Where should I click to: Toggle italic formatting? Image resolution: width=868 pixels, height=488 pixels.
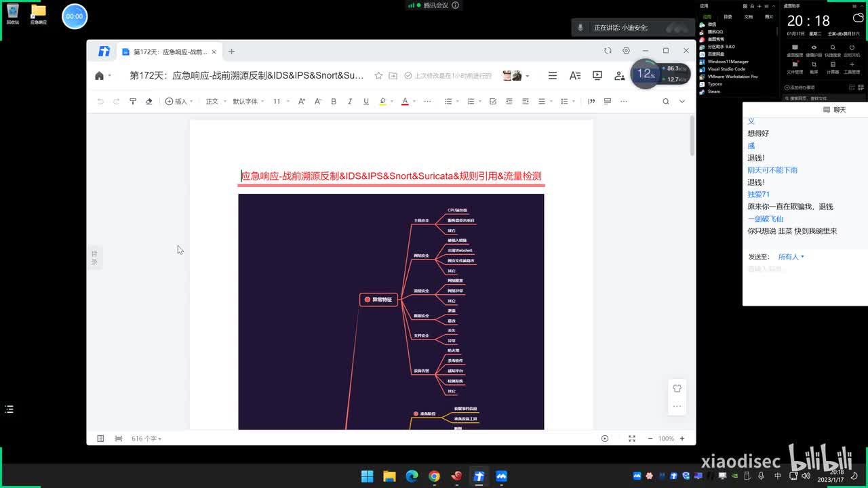point(350,102)
